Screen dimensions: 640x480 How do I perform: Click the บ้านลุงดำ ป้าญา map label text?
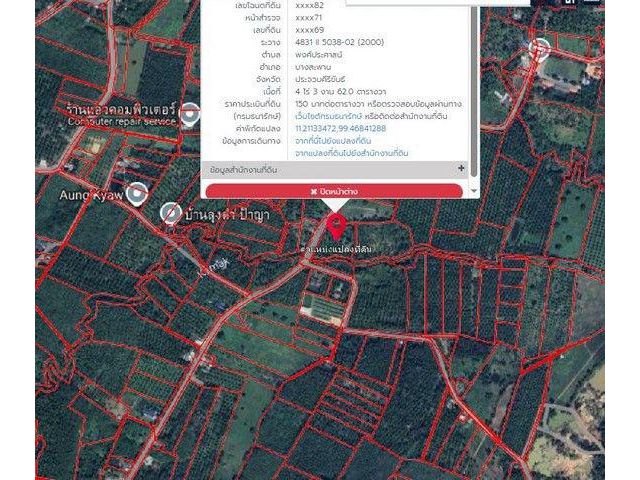click(x=227, y=215)
